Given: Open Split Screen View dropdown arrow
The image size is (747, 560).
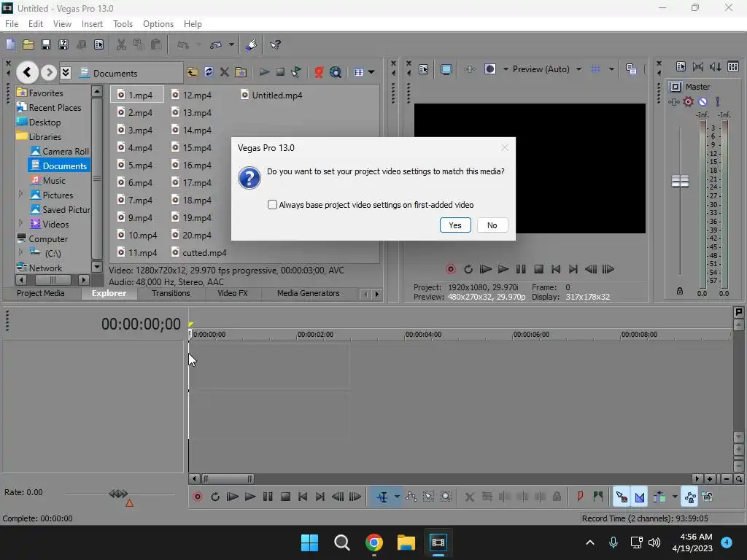Looking at the screenshot, I should tap(506, 69).
